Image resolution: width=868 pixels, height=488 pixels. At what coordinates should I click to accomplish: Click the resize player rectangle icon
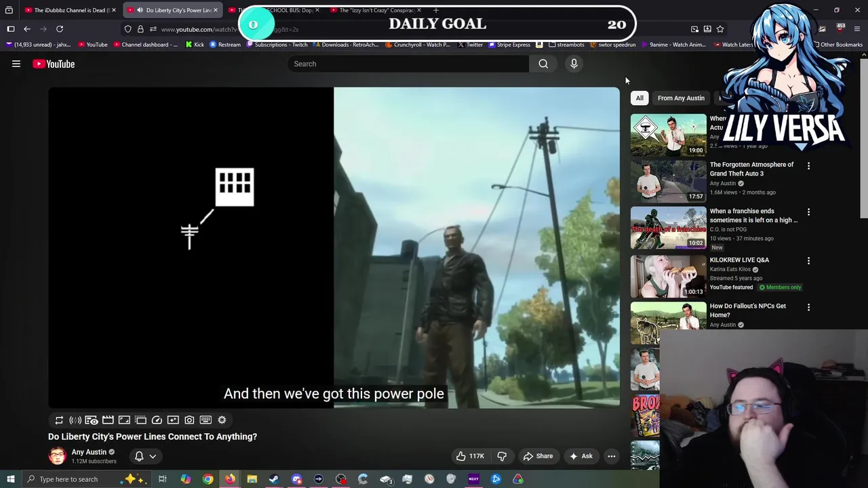124,420
